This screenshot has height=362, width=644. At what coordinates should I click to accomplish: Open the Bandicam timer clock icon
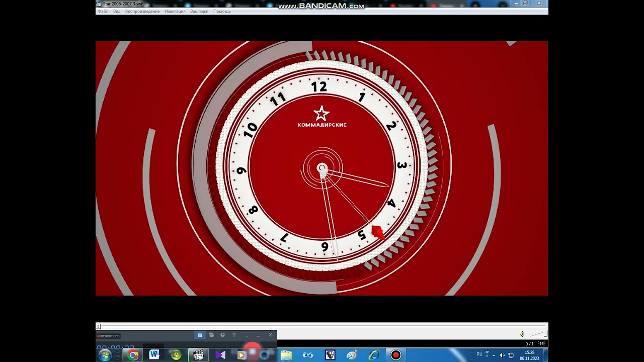click(222, 335)
